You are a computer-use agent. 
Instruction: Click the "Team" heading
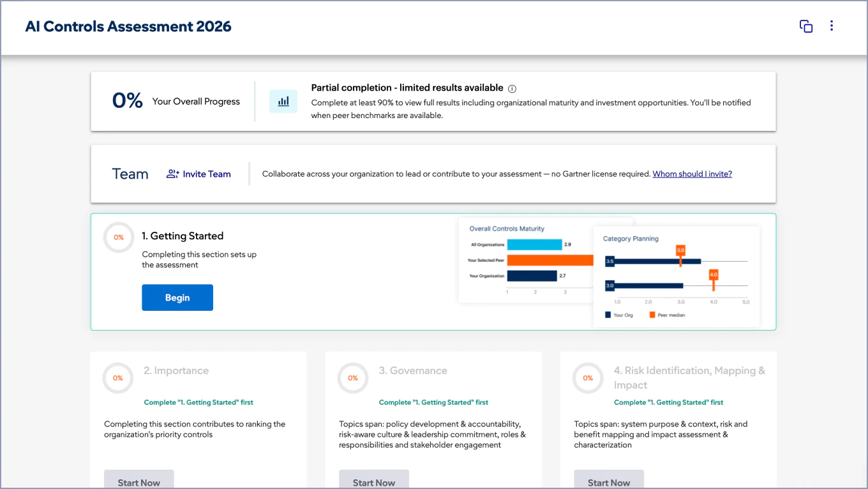pyautogui.click(x=130, y=174)
